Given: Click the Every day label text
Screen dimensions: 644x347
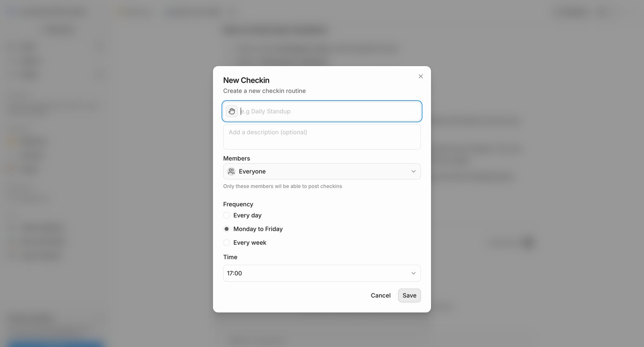Looking at the screenshot, I should 247,215.
